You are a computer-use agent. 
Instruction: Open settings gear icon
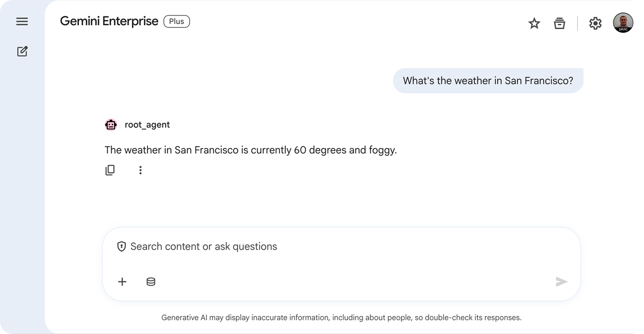[595, 23]
